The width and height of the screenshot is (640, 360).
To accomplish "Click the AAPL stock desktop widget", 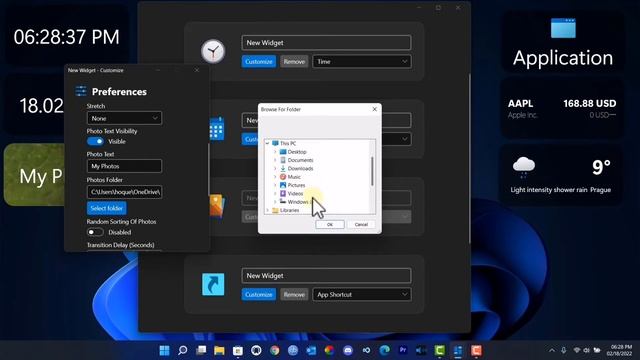I will pos(562,109).
